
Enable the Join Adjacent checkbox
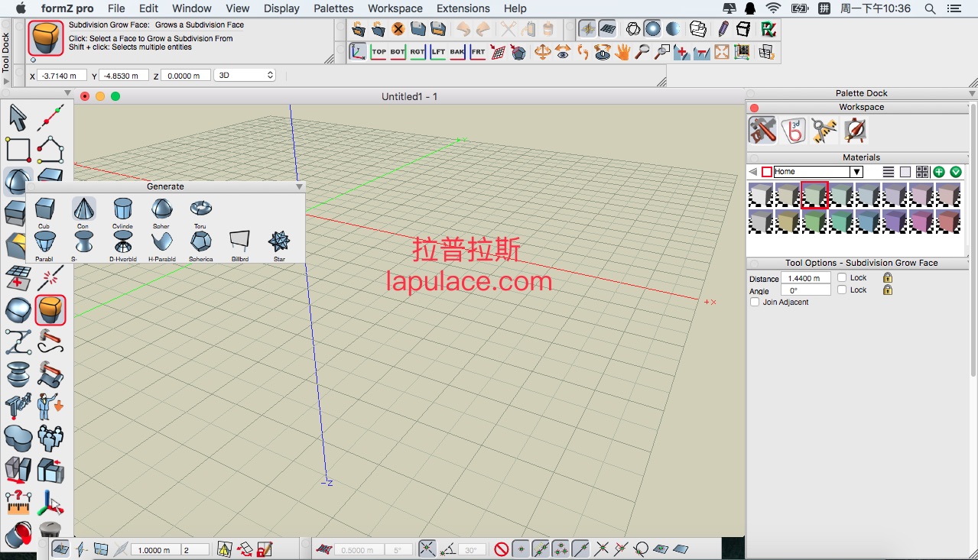(x=755, y=303)
